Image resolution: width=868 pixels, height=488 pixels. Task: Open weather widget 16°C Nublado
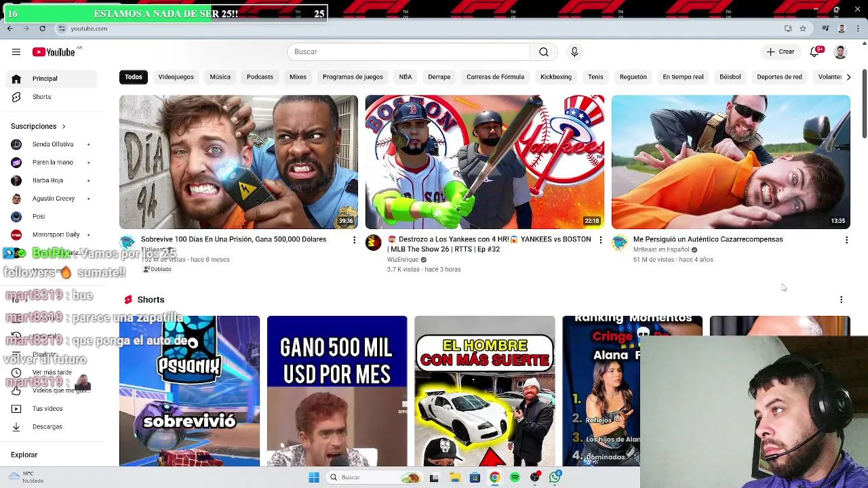(x=24, y=477)
